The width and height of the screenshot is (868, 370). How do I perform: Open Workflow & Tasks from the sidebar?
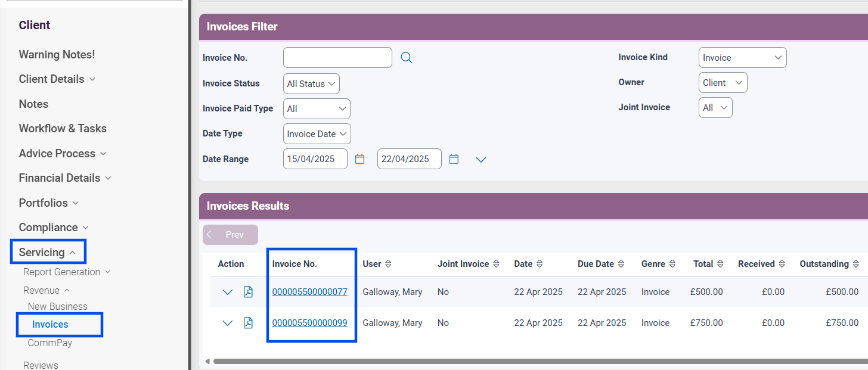tap(62, 128)
